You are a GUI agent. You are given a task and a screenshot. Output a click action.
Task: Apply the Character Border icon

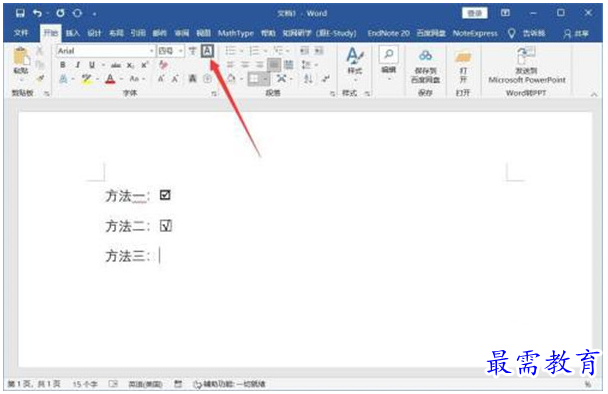pyautogui.click(x=207, y=51)
